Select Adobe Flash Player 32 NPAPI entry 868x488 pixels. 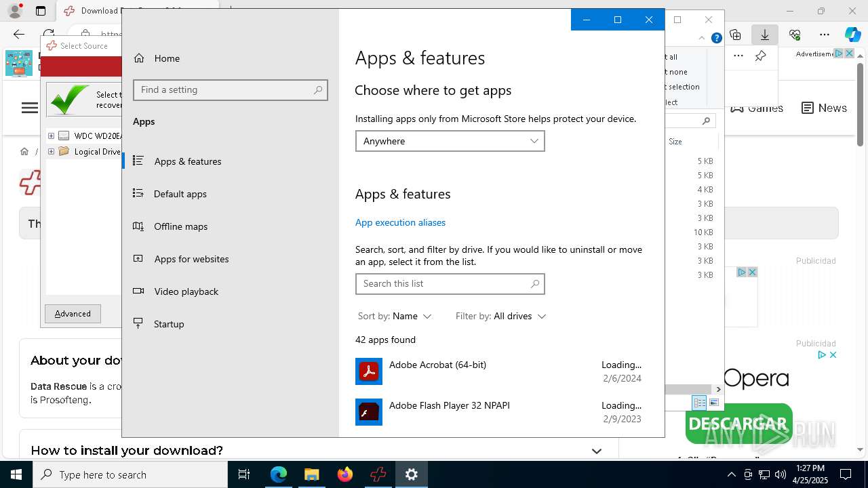tap(498, 412)
